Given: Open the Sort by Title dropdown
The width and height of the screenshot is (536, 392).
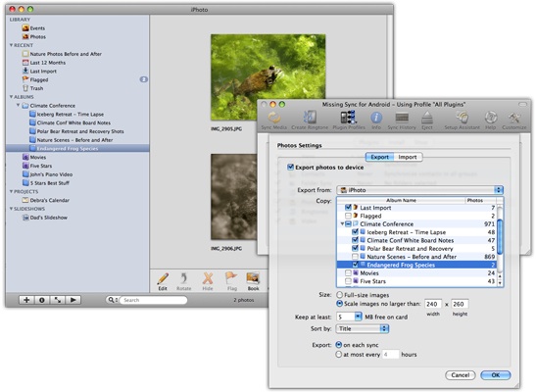Looking at the screenshot, I should [363, 328].
